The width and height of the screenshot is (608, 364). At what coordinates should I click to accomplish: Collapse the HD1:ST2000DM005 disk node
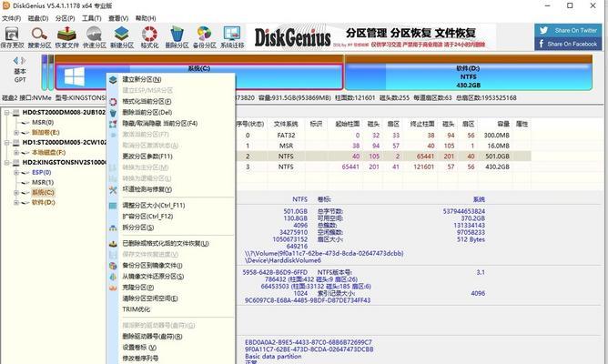point(6,143)
